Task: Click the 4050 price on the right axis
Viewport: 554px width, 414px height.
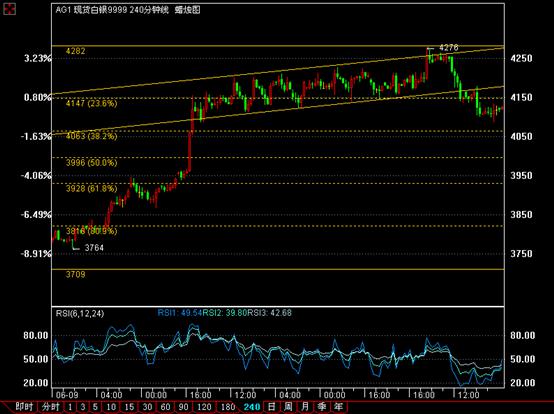Action: click(521, 137)
